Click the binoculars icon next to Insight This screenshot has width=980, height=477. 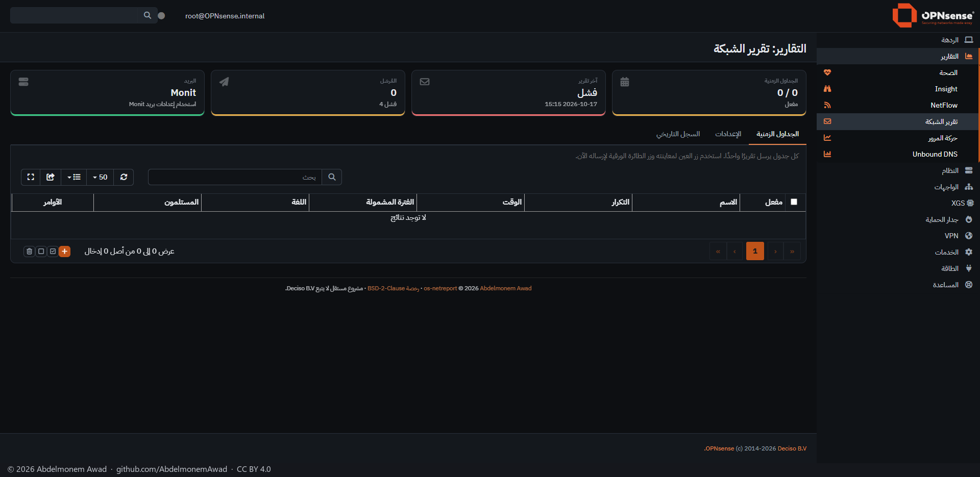tap(827, 89)
